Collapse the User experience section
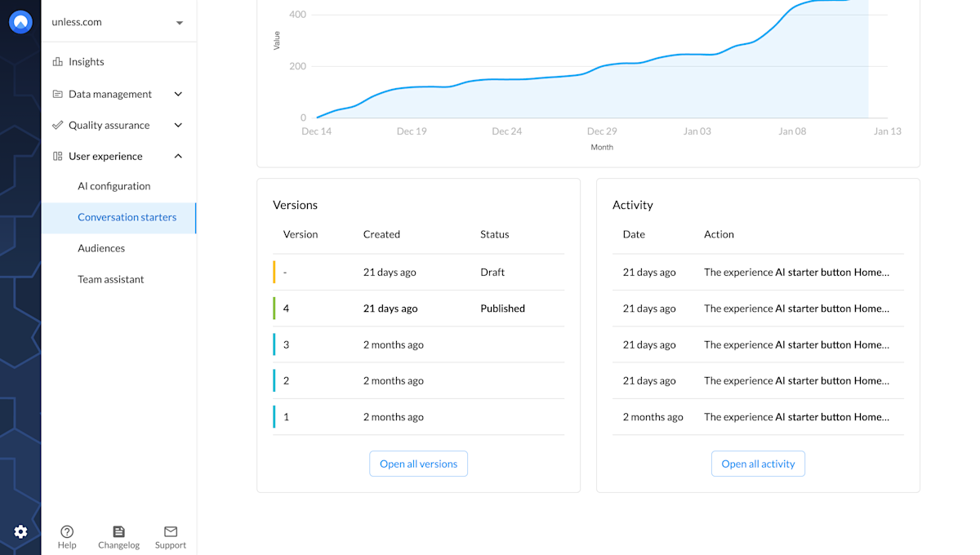 [178, 155]
